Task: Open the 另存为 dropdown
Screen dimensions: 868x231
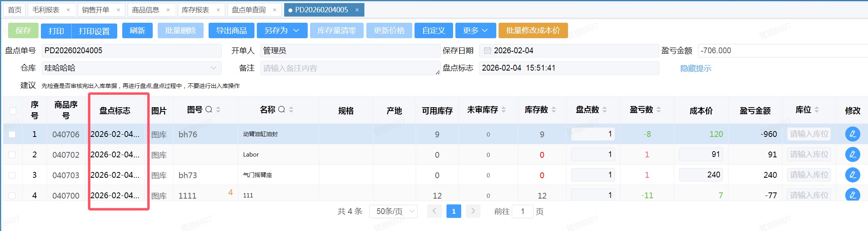Action: [282, 30]
